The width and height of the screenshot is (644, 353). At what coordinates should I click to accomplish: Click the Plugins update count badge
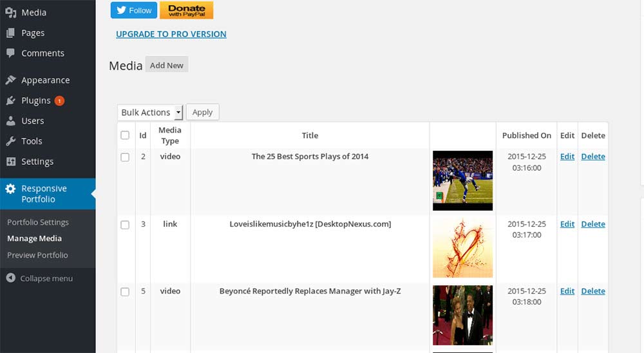pyautogui.click(x=59, y=100)
